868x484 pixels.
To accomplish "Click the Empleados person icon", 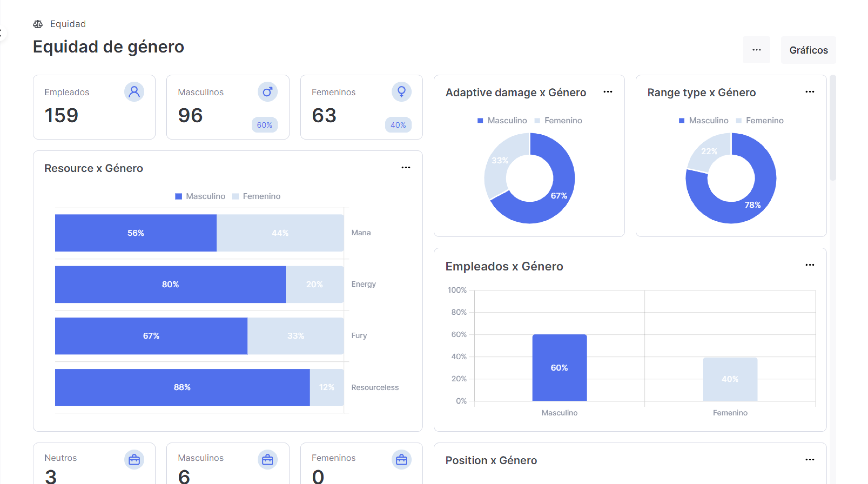I will (x=134, y=92).
